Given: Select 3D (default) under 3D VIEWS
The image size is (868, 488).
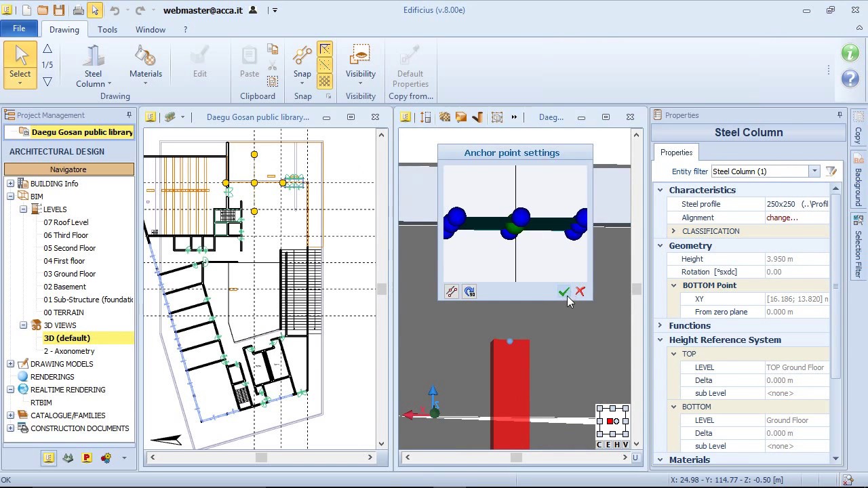Looking at the screenshot, I should pos(66,338).
